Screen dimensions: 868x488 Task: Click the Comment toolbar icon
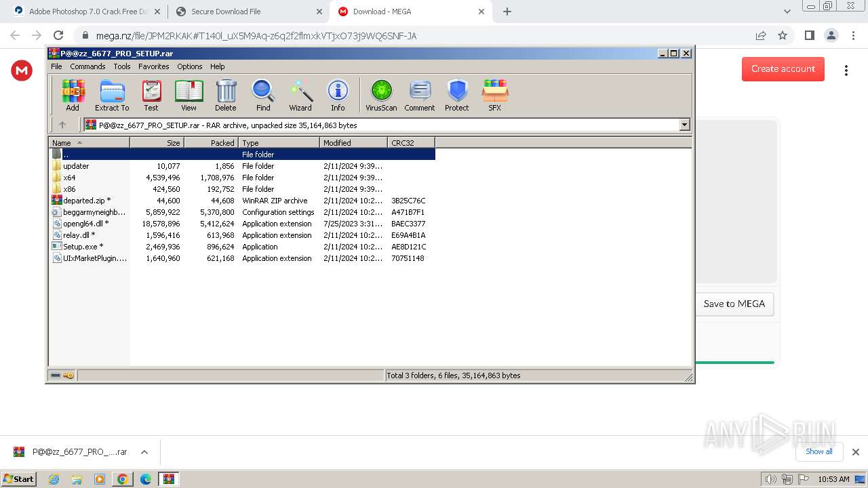click(420, 96)
